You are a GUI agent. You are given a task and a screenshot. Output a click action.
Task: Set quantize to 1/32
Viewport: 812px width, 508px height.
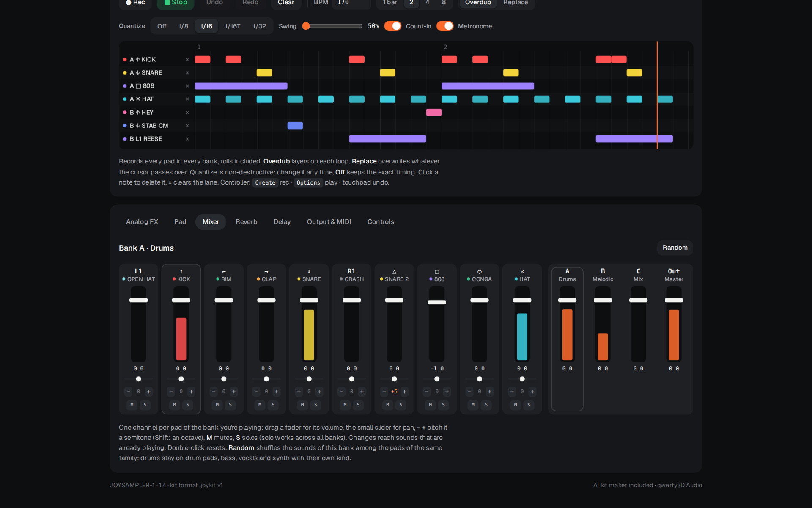point(259,26)
